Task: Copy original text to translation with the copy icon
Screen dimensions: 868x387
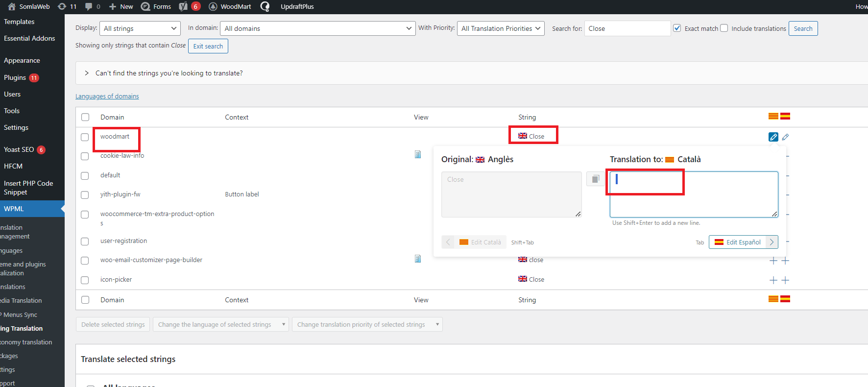Action: (595, 179)
